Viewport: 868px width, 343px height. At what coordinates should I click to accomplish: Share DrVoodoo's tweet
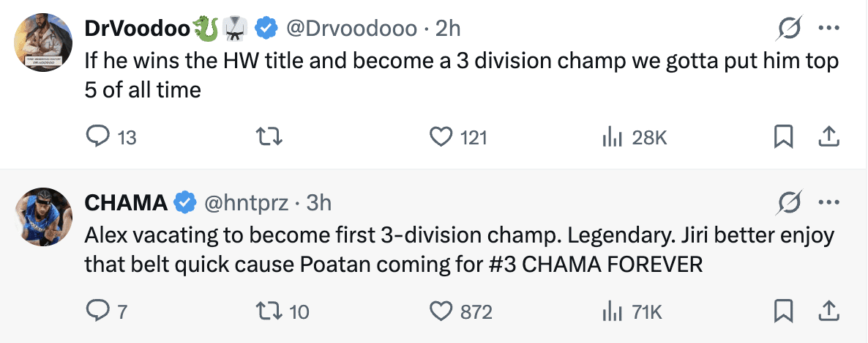point(828,136)
